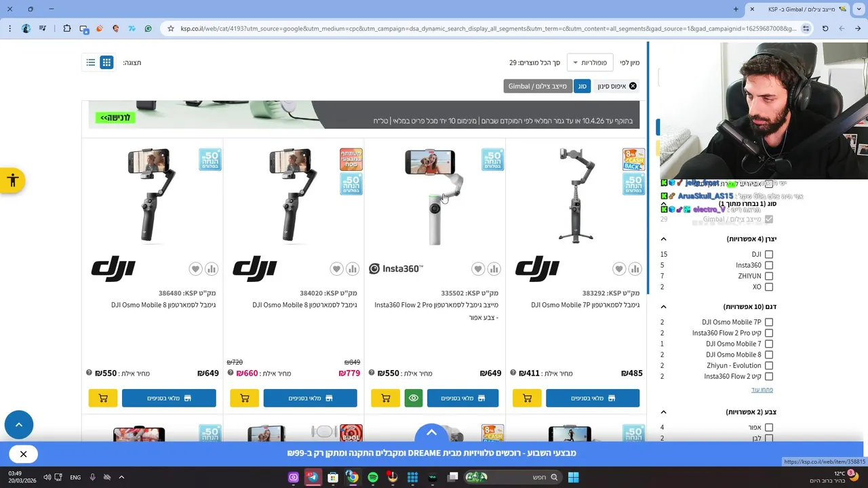Check the אפור color filter
The height and width of the screenshot is (488, 868).
coord(769,428)
